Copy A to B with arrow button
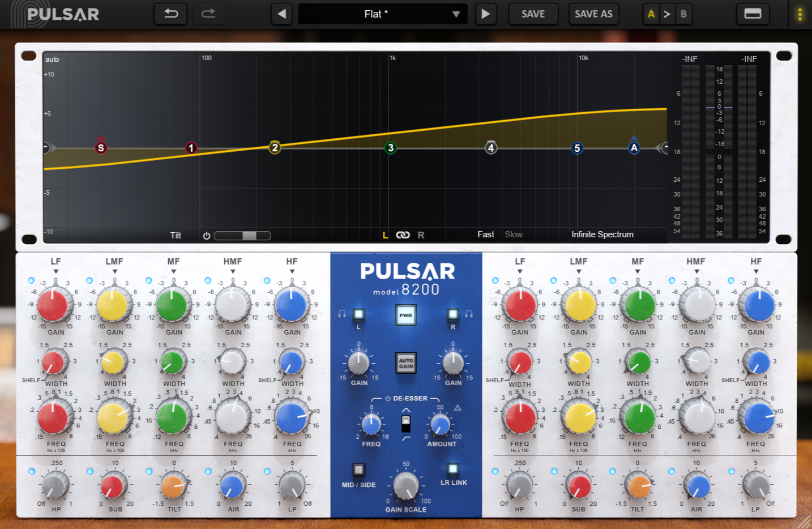The width and height of the screenshot is (812, 529). coord(667,14)
